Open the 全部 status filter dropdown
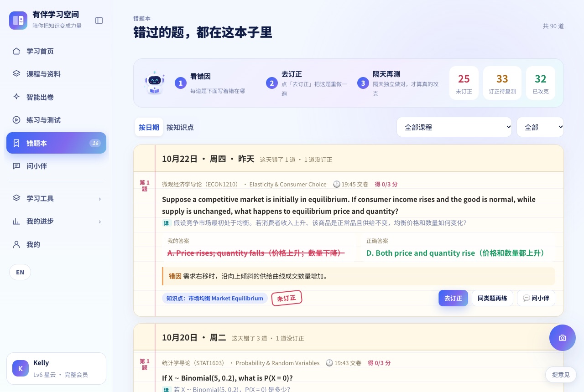 pyautogui.click(x=540, y=127)
